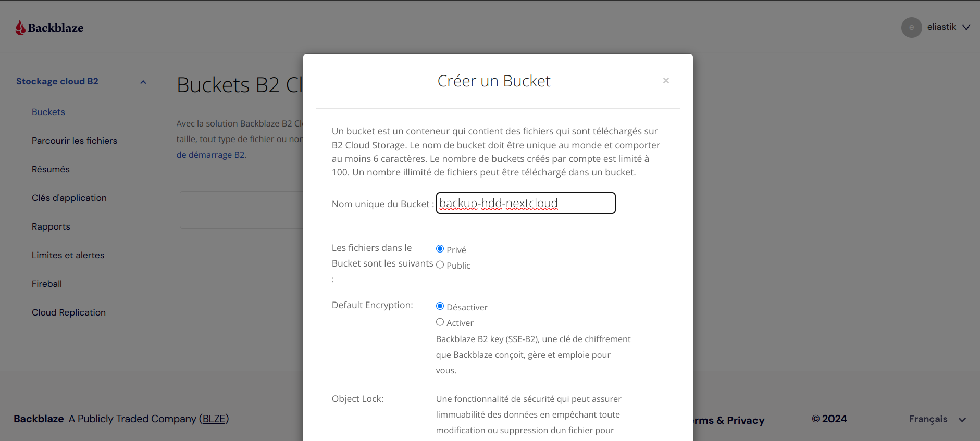Follow the guide de démarrage B2 link
The height and width of the screenshot is (441, 980).
point(211,155)
